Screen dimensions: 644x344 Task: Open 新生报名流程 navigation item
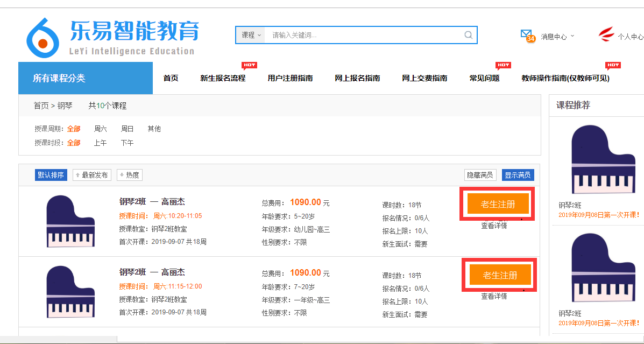tap(223, 78)
